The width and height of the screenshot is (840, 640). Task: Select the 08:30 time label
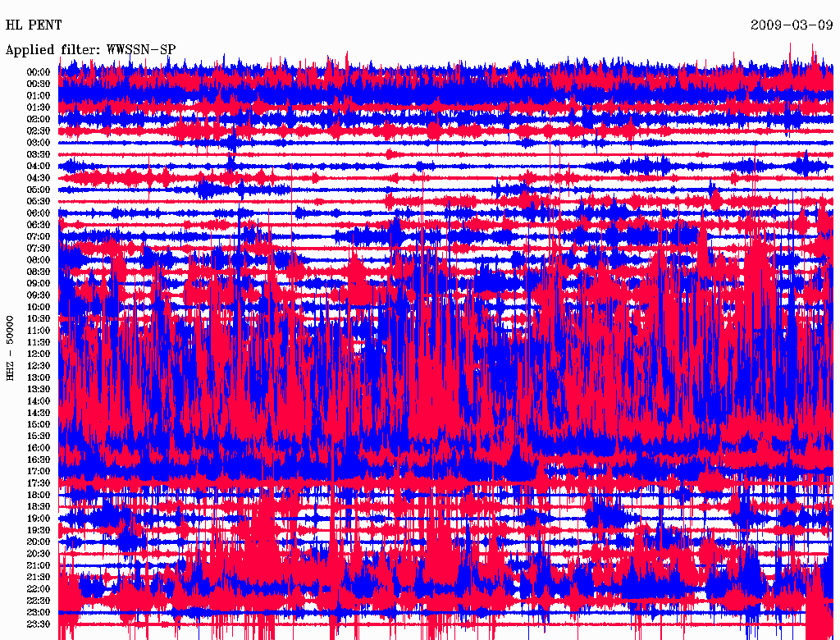pyautogui.click(x=39, y=272)
